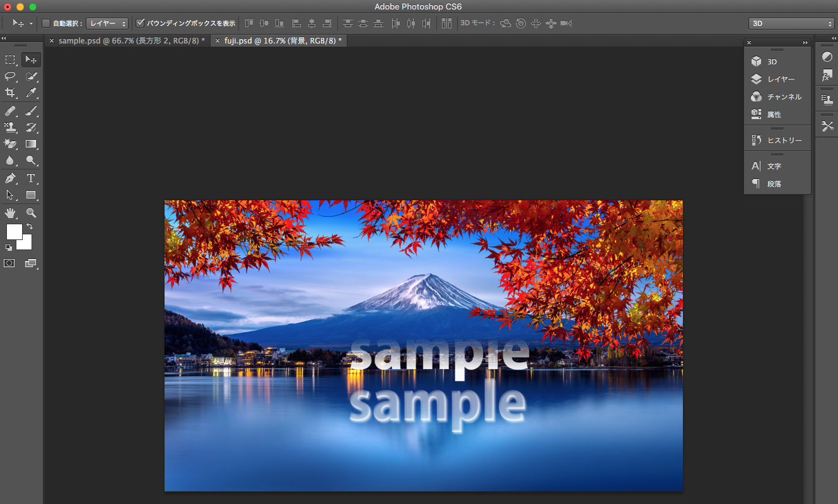Open the Move tool preset picker arrow
Image resolution: width=838 pixels, height=504 pixels.
click(x=31, y=23)
